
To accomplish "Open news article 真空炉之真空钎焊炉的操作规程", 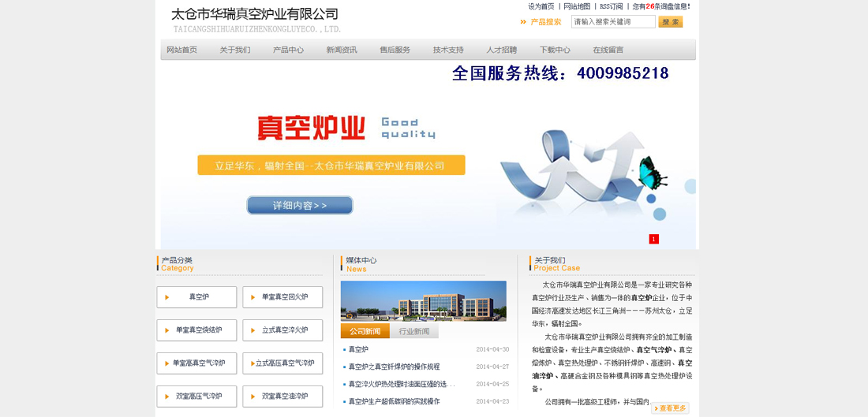I will pos(394,367).
